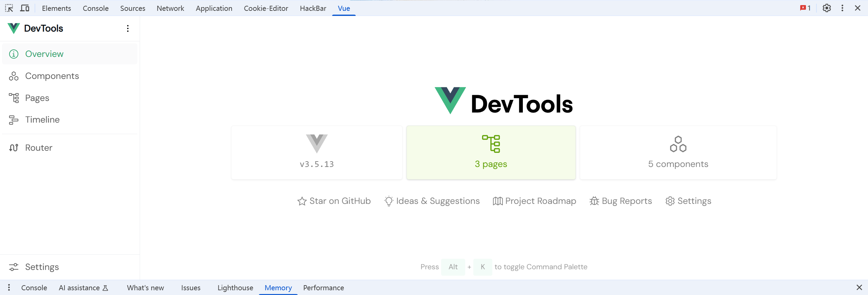This screenshot has height=295, width=868.
Task: Click the Alt key hint
Action: tap(453, 267)
